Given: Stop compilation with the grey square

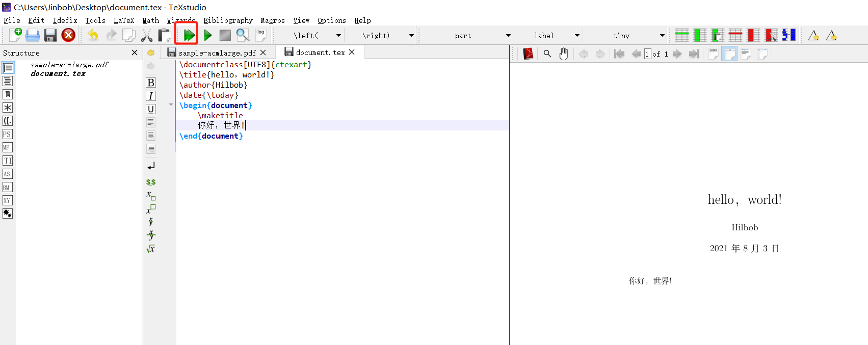Looking at the screenshot, I should 225,35.
